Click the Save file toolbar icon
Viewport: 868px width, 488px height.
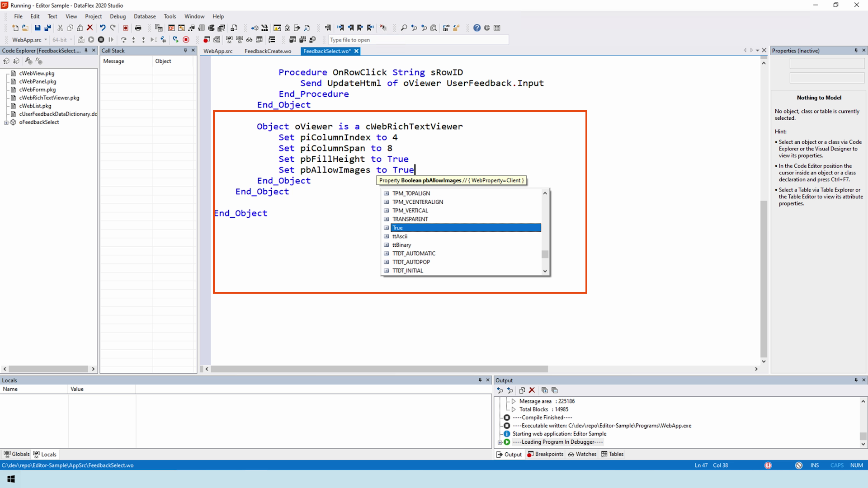[x=38, y=28]
